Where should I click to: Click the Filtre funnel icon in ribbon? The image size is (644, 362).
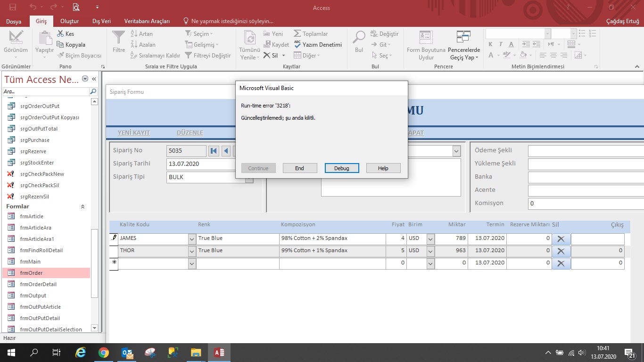click(119, 38)
